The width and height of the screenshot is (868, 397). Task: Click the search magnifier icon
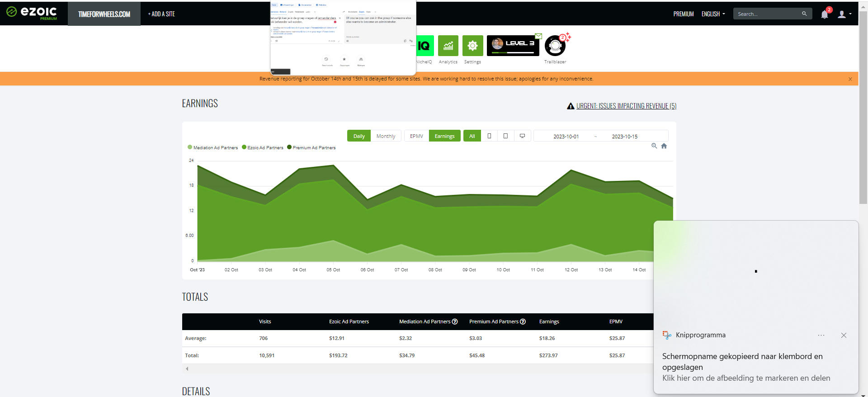click(804, 14)
